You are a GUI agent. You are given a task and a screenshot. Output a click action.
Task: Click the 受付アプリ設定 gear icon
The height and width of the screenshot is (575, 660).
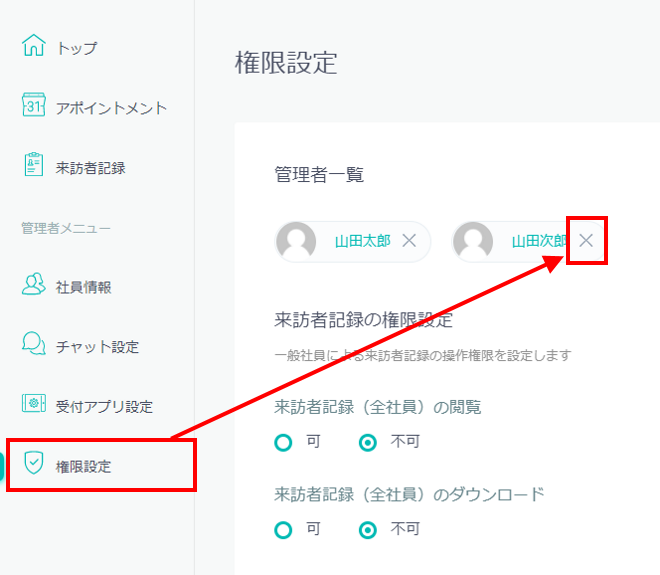[34, 405]
